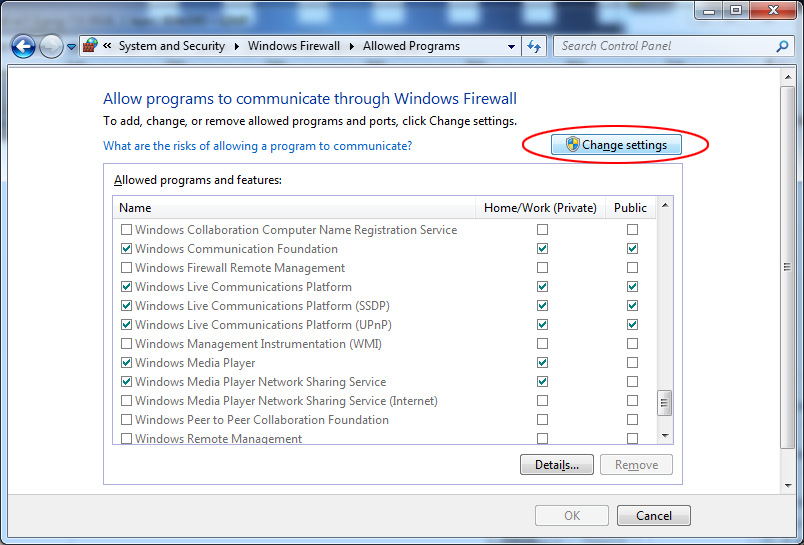
Task: Toggle Private checkbox for Windows Communication Foundation
Action: pyautogui.click(x=542, y=249)
